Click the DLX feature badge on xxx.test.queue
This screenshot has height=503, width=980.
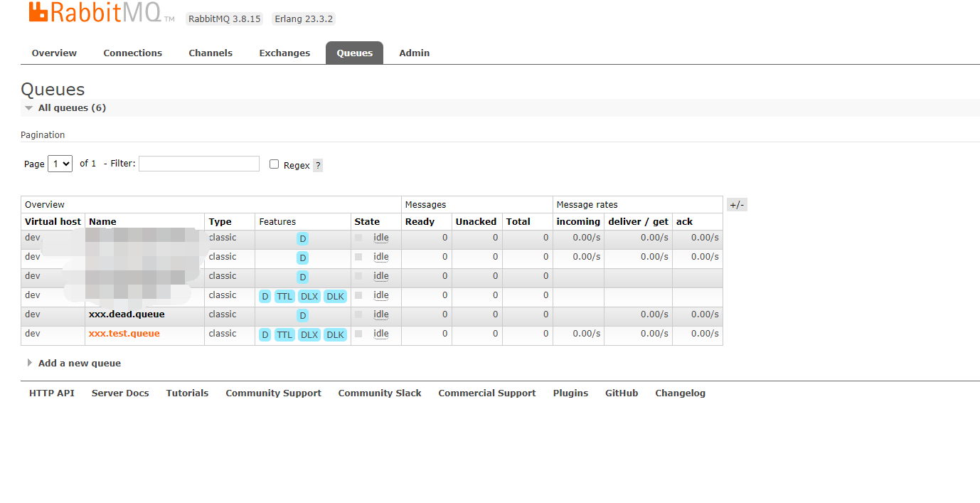tap(309, 334)
